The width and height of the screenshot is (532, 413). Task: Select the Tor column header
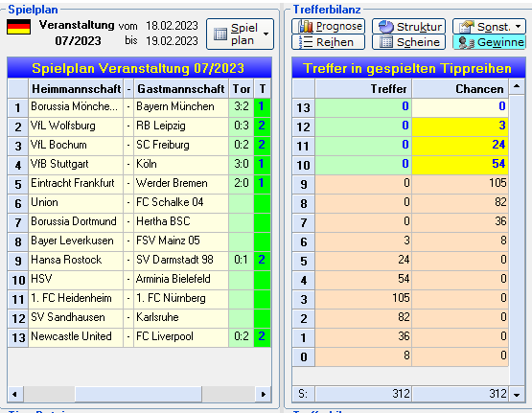coord(241,89)
